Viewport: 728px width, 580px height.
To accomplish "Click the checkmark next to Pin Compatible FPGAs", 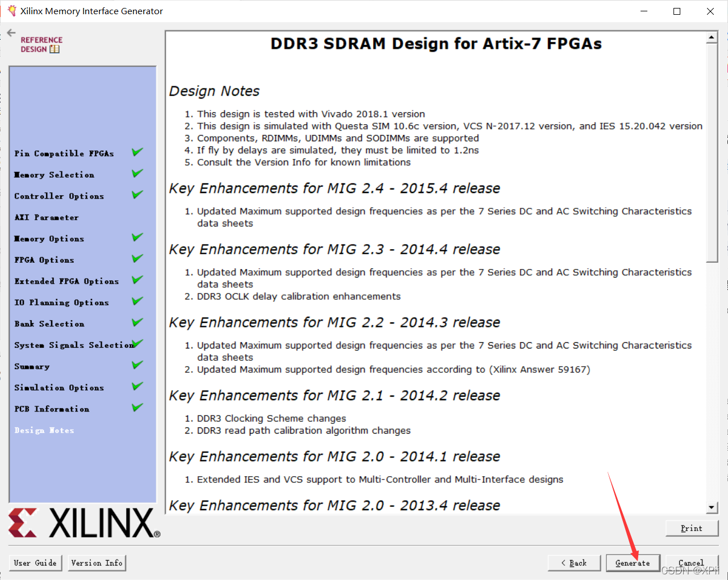I will click(x=137, y=152).
